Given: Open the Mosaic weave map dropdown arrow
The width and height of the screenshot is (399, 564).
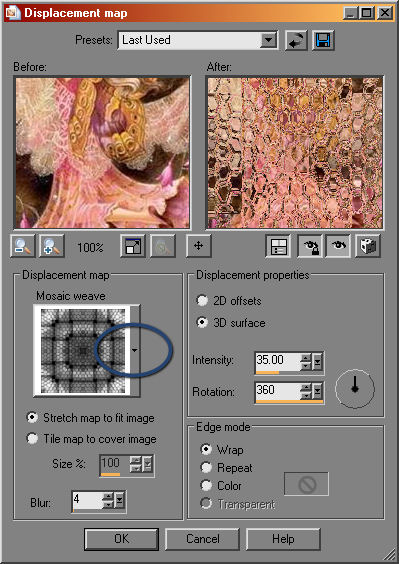Looking at the screenshot, I should click(135, 350).
